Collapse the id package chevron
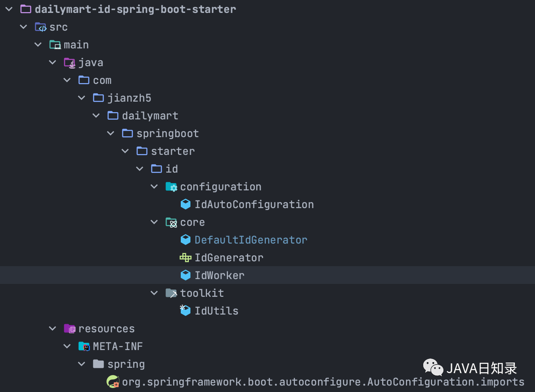The width and height of the screenshot is (535, 392). point(140,169)
